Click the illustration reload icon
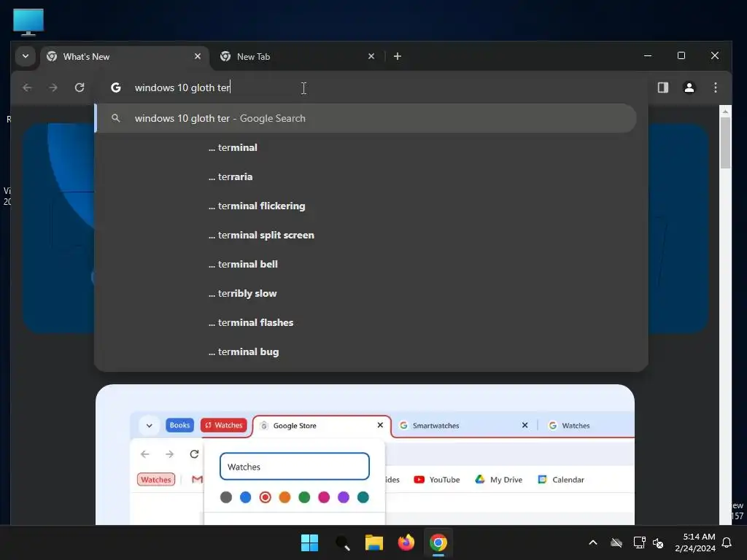Screen dimensions: 747x560 point(194,454)
